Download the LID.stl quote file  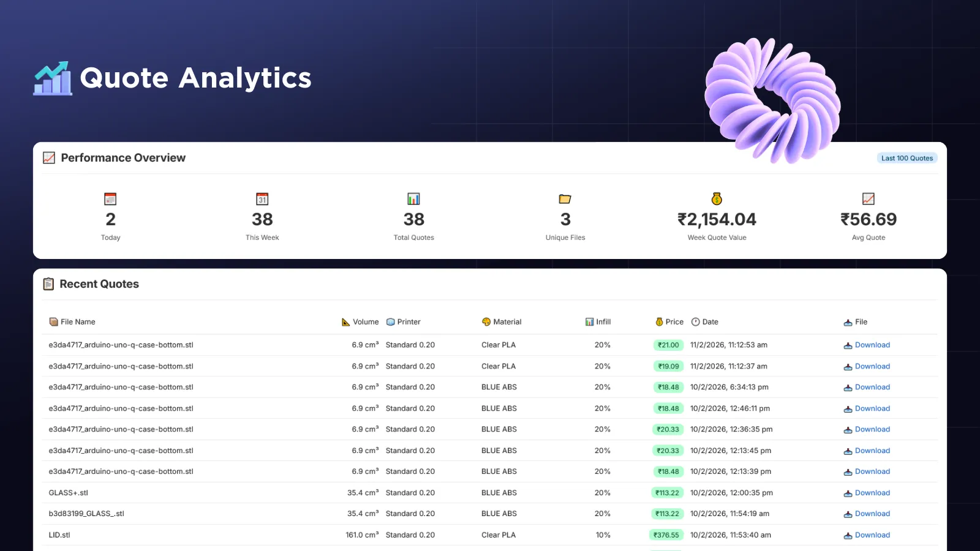873,534
